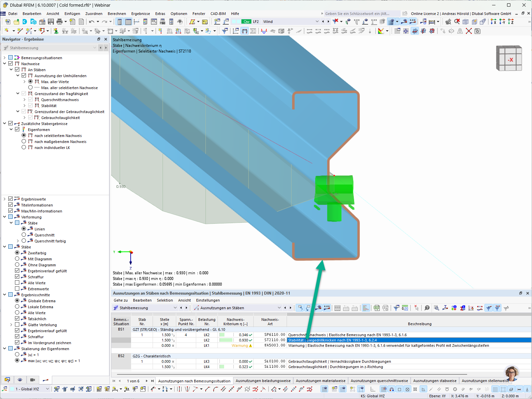Click the funnel filter icon in the second toolbar
The height and width of the screenshot is (399, 532).
click(225, 31)
